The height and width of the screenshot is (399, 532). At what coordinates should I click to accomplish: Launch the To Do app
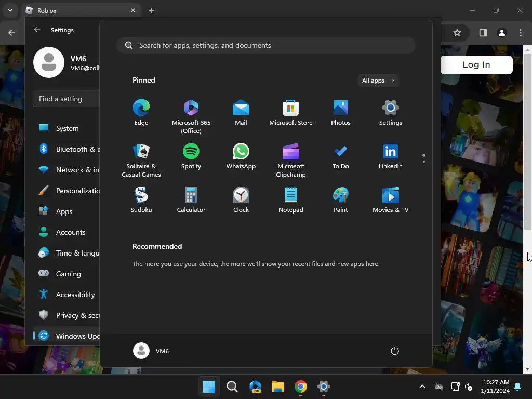point(341,157)
